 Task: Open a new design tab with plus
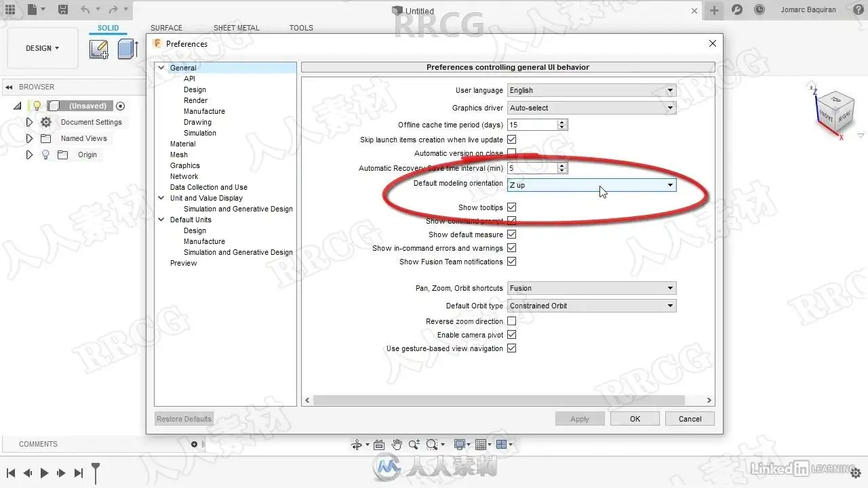tap(714, 10)
